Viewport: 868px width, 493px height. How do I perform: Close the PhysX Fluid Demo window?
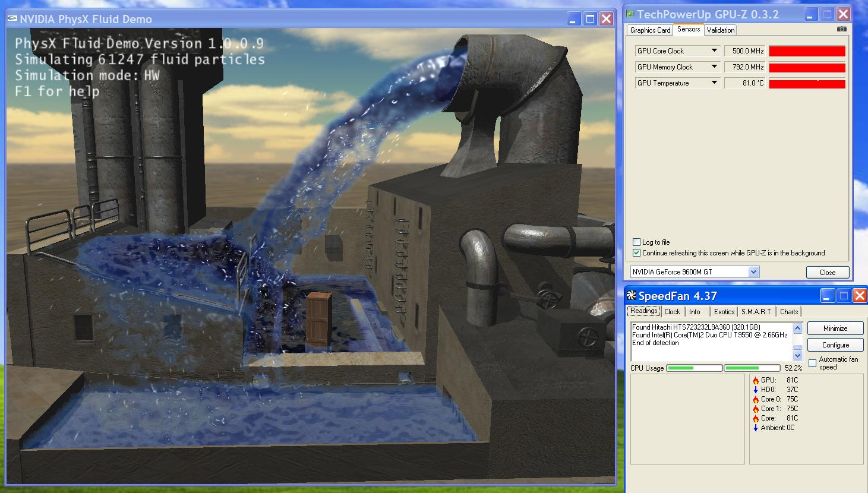tap(607, 19)
